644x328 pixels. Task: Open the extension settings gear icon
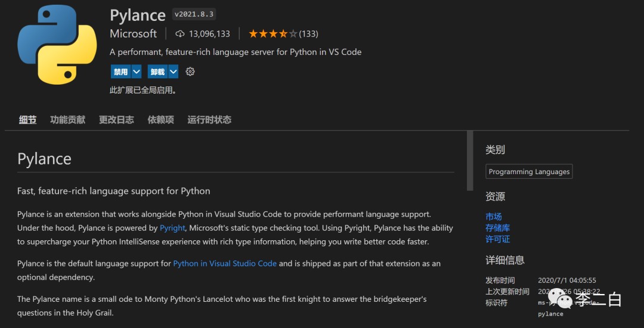point(190,72)
